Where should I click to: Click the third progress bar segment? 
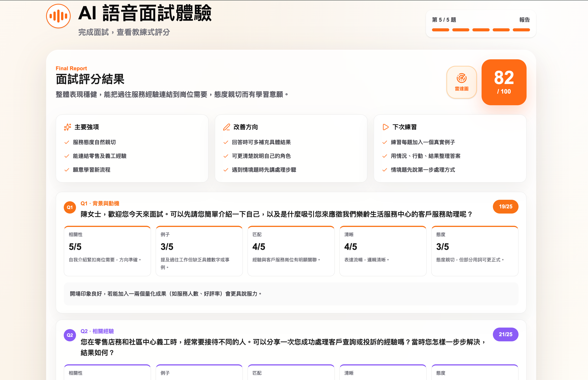click(x=481, y=30)
